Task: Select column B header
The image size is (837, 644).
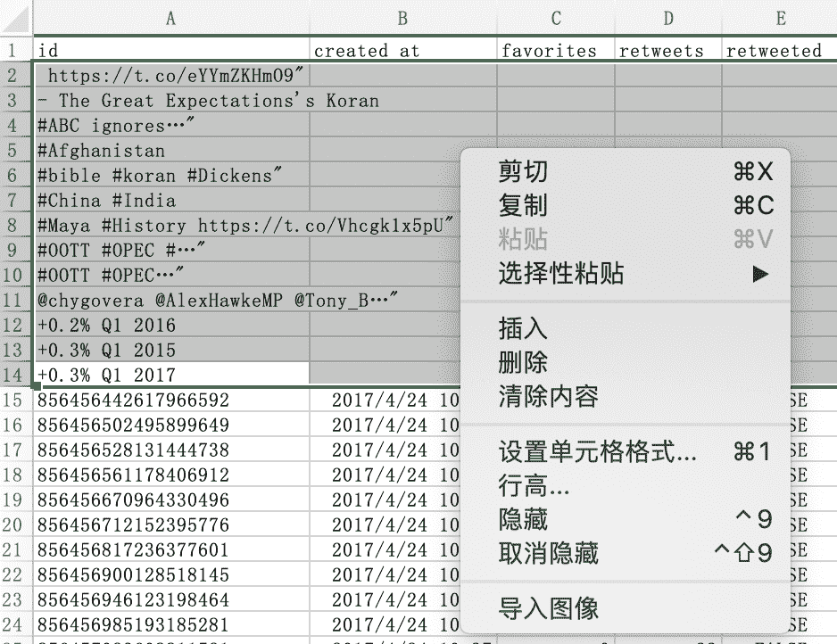Action: pos(403,18)
